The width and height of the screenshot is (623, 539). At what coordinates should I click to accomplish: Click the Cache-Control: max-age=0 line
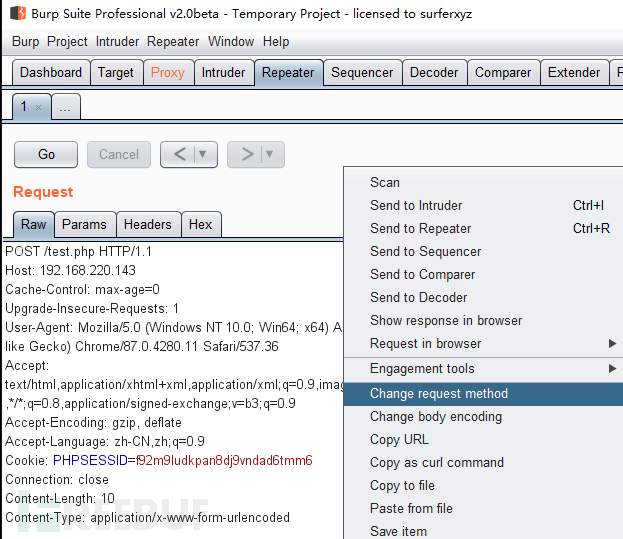coord(82,290)
